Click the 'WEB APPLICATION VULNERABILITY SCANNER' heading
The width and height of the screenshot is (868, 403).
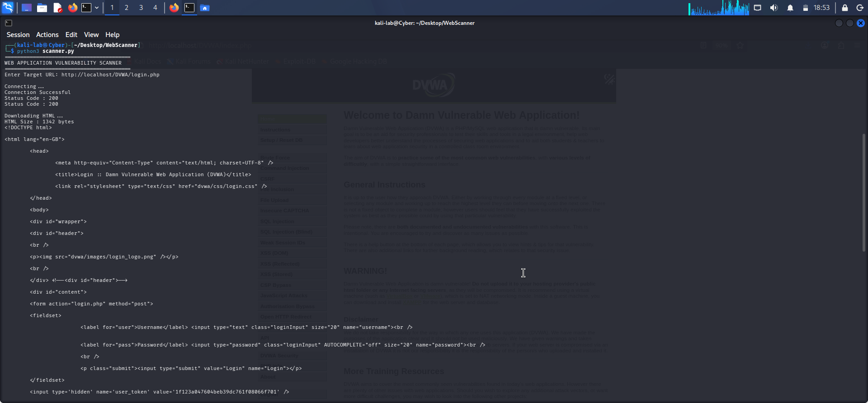point(63,63)
